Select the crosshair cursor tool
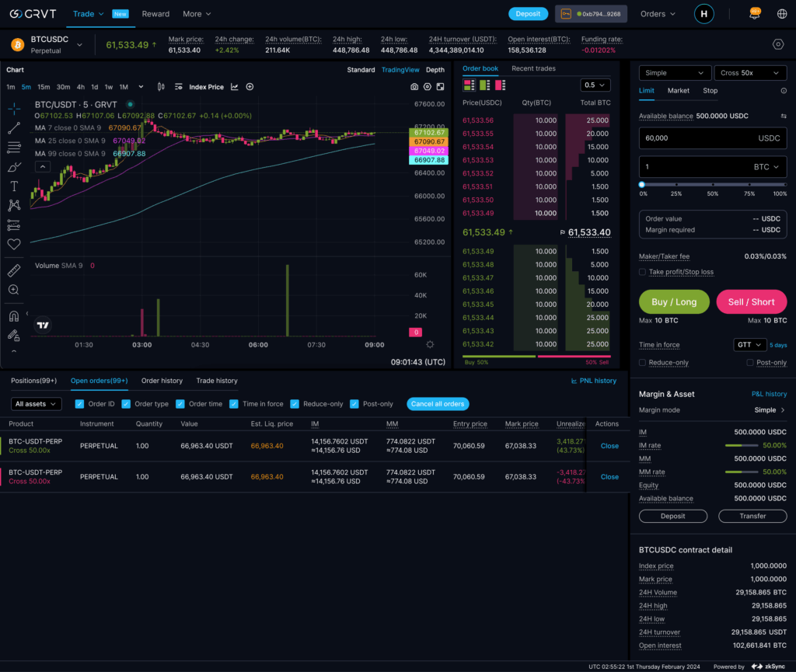This screenshot has height=672, width=796. point(14,108)
